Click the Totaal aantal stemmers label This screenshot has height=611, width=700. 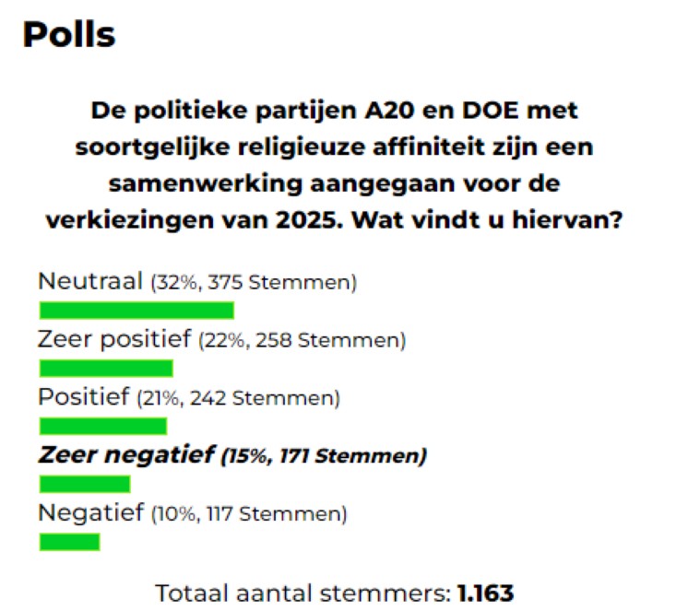coord(303,593)
